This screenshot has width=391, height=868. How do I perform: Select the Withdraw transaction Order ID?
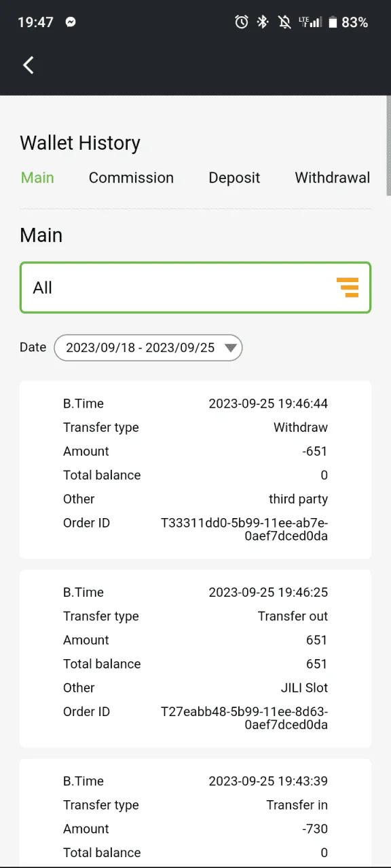[x=244, y=530]
